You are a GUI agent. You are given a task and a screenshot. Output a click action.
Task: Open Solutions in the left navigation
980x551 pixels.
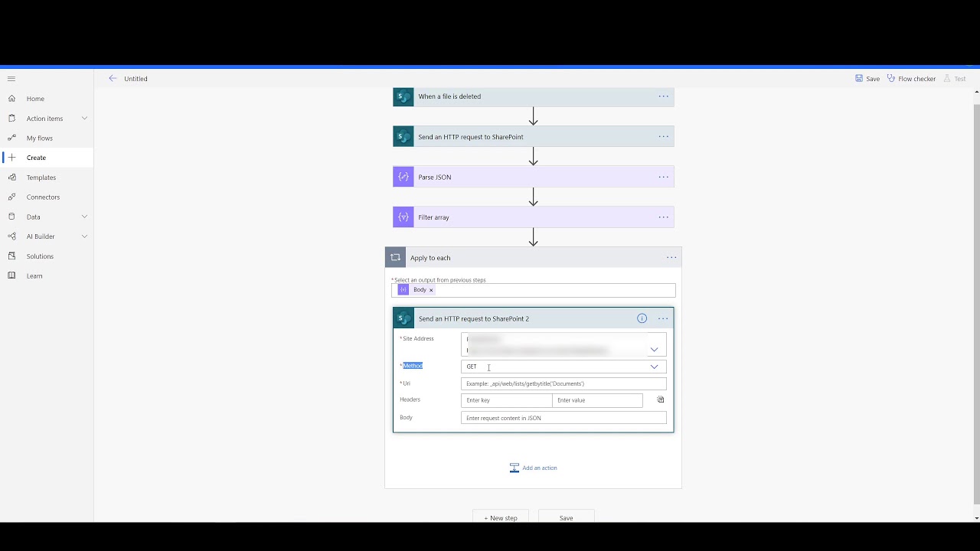40,256
